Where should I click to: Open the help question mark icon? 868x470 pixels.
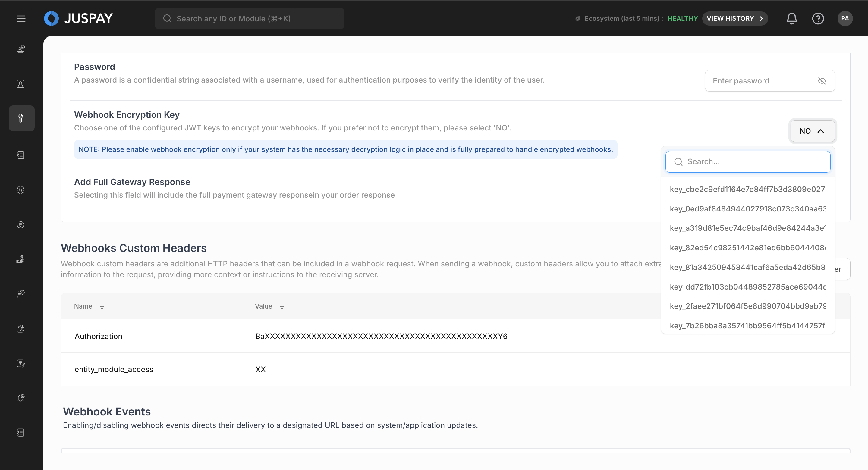coord(818,19)
